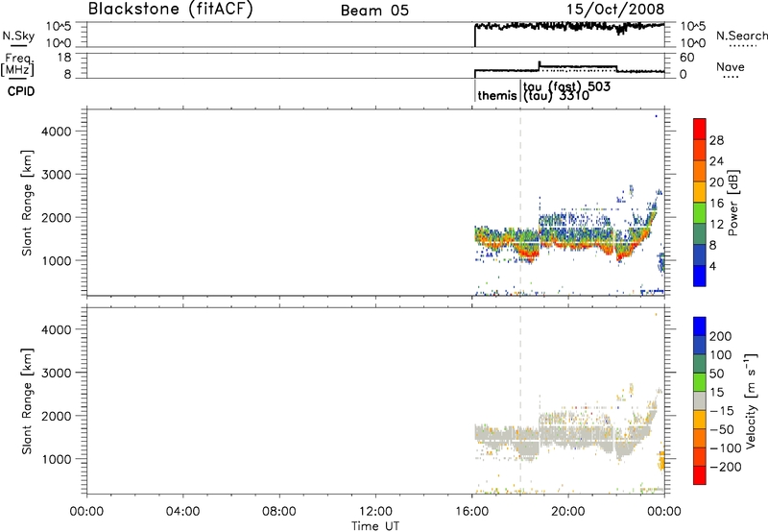Click the Slant Range label of the velocity panel
This screenshot has width=768, height=532.
[x=27, y=401]
